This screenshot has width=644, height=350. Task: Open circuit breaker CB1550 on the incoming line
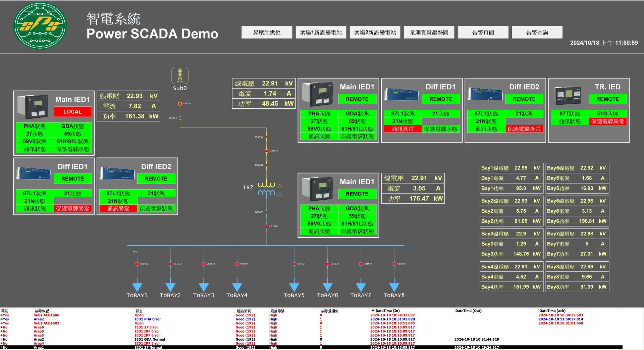(180, 103)
